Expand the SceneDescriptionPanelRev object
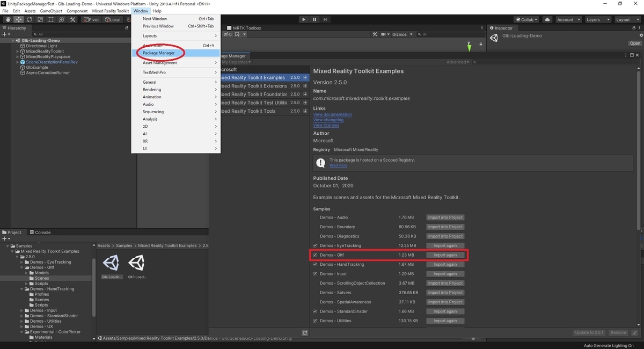This screenshot has width=644, height=349. point(17,62)
